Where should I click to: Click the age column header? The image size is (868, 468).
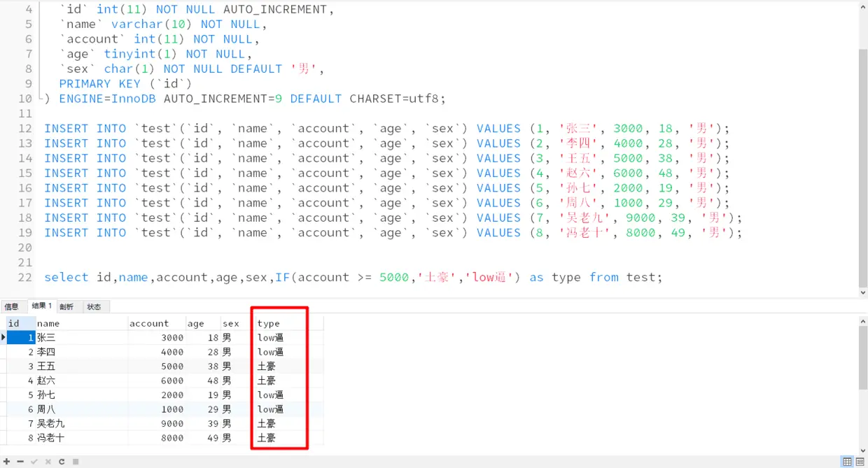204,323
